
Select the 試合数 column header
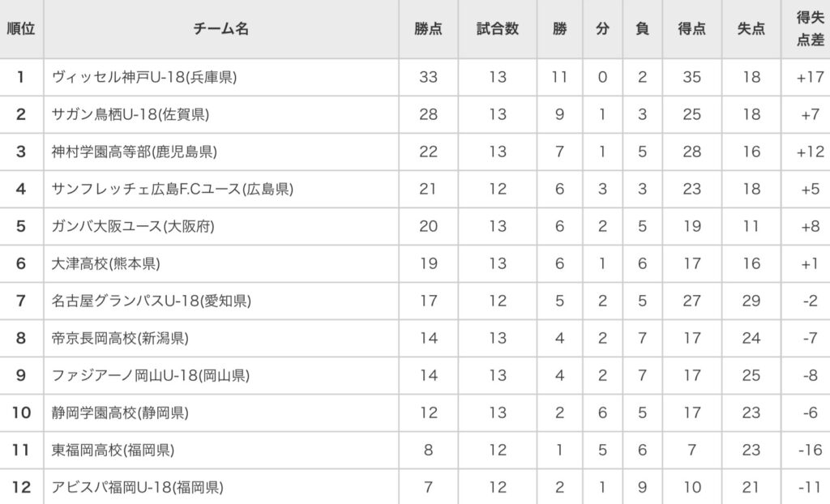(498, 28)
